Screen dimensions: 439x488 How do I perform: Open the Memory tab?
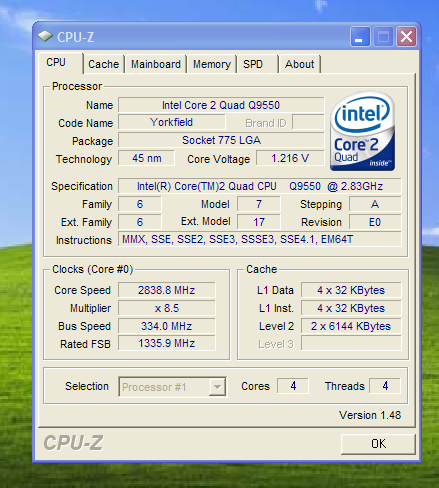click(x=212, y=64)
